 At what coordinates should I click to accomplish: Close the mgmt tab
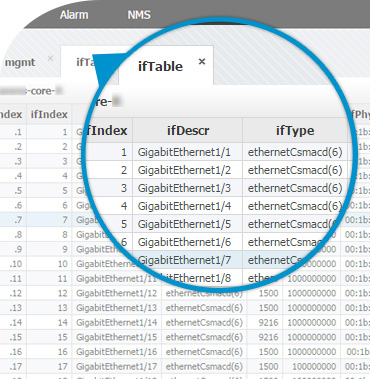(x=50, y=58)
